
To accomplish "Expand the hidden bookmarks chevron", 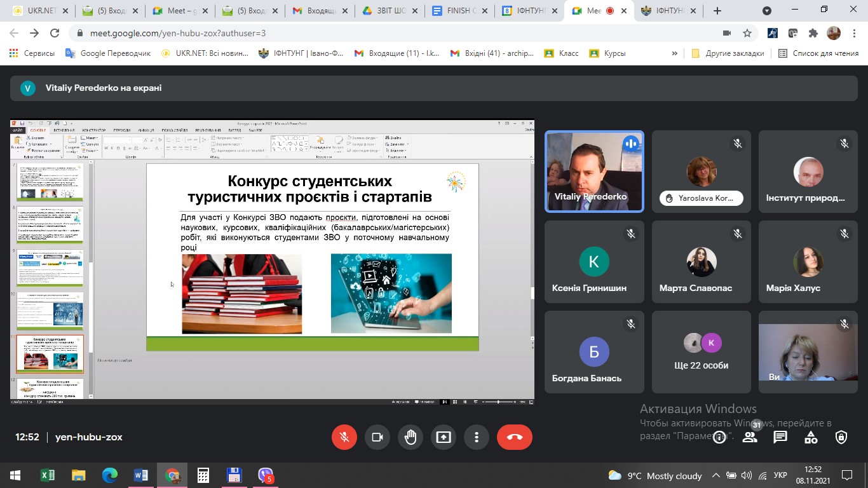I will click(x=674, y=54).
